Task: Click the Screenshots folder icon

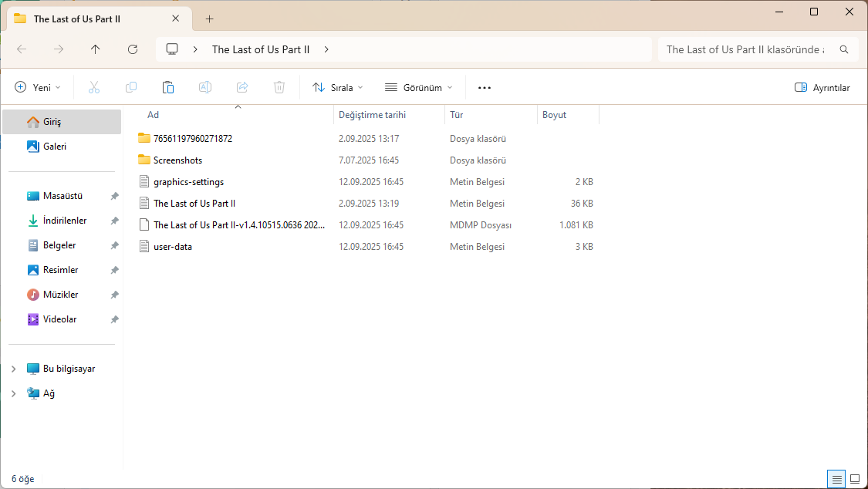Action: coord(144,160)
